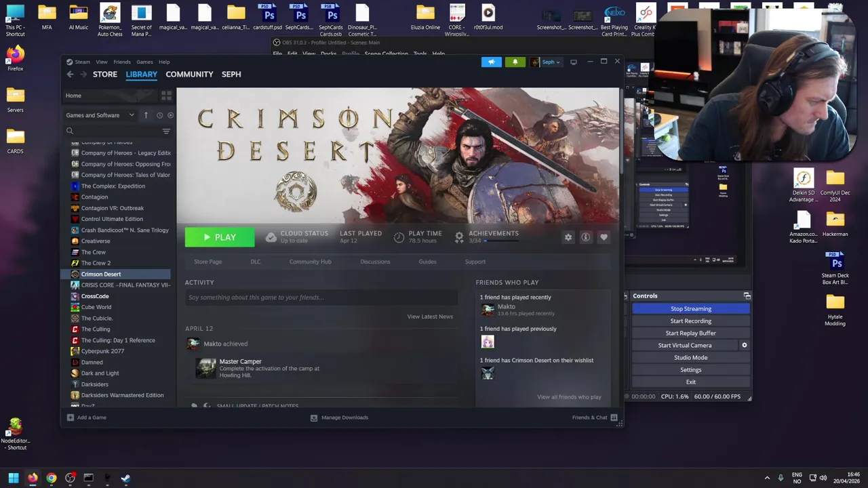
Task: Add Crimson Desert to favorites heart
Action: (604, 237)
